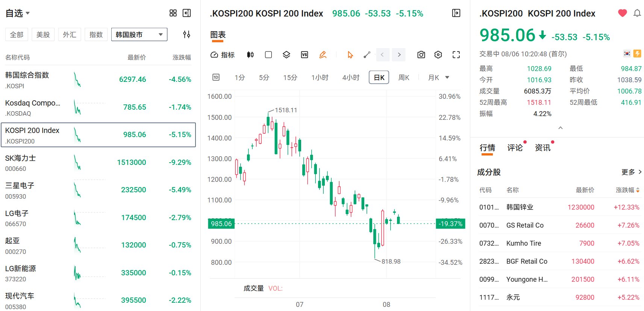The image size is (644, 311).
Task: Select the 周K timeframe tab
Action: click(x=404, y=77)
